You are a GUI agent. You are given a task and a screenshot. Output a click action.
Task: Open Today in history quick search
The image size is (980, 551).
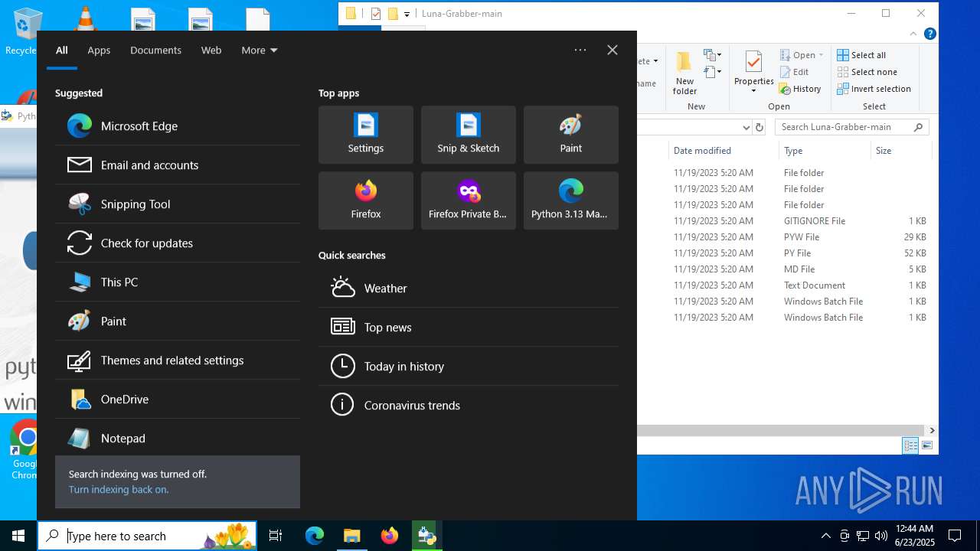coord(469,367)
